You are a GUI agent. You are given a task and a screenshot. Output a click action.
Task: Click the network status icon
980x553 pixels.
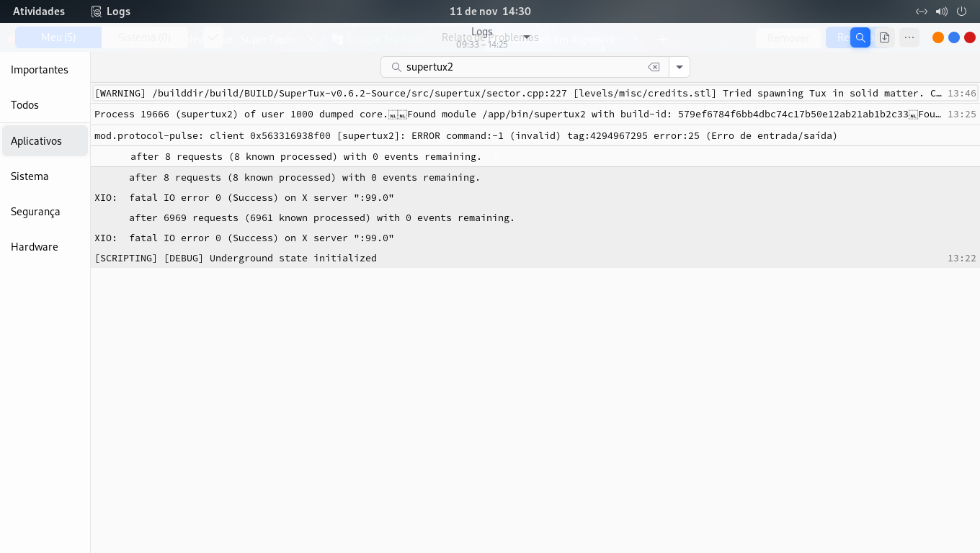(x=921, y=12)
